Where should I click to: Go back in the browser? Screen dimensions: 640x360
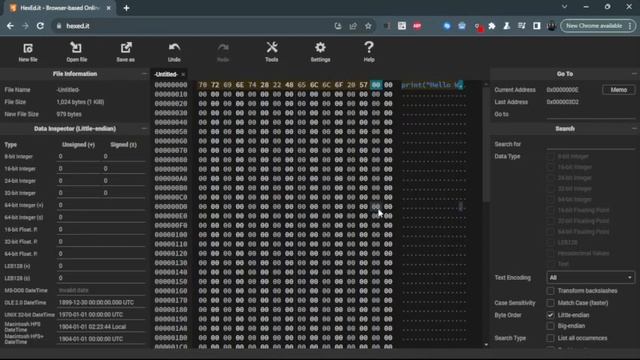click(10, 26)
